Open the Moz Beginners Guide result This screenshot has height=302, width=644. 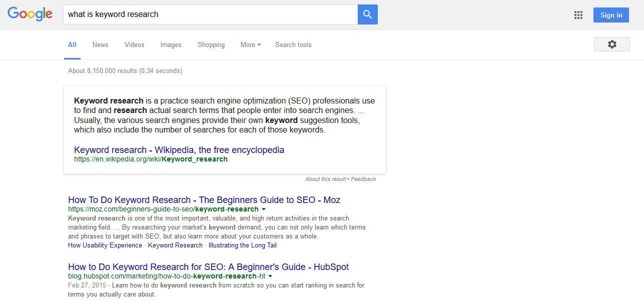pos(204,199)
